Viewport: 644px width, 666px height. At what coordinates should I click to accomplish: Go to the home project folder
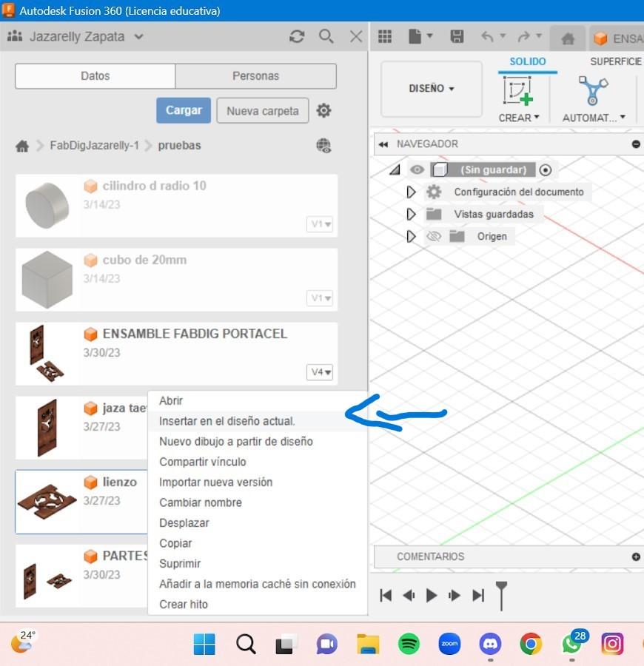pyautogui.click(x=22, y=146)
